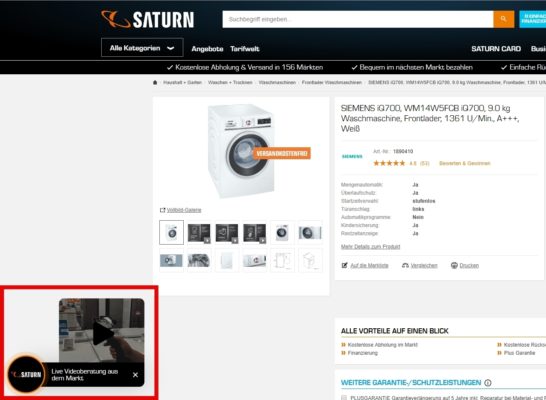Image resolution: width=546 pixels, height=400 pixels.
Task: Click the Türanschlag value links
Action: [418, 209]
